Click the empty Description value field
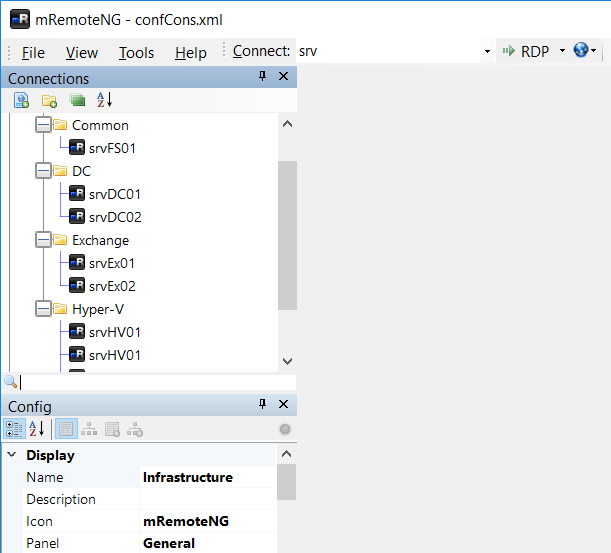This screenshot has height=553, width=611. (208, 499)
